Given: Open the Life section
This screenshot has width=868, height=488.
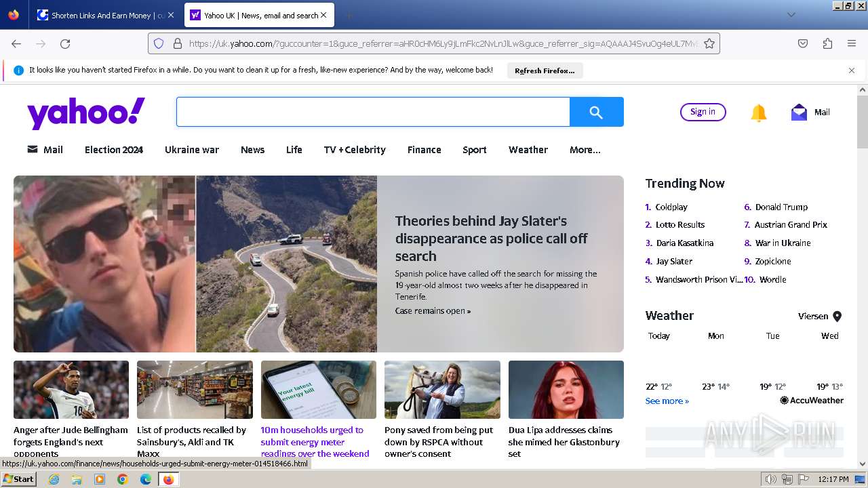Looking at the screenshot, I should coord(294,150).
